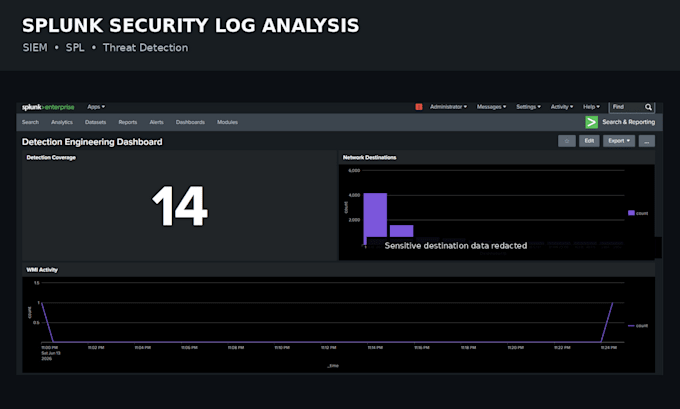This screenshot has height=409, width=680.
Task: Go to the Analytics tab
Action: pyautogui.click(x=62, y=122)
